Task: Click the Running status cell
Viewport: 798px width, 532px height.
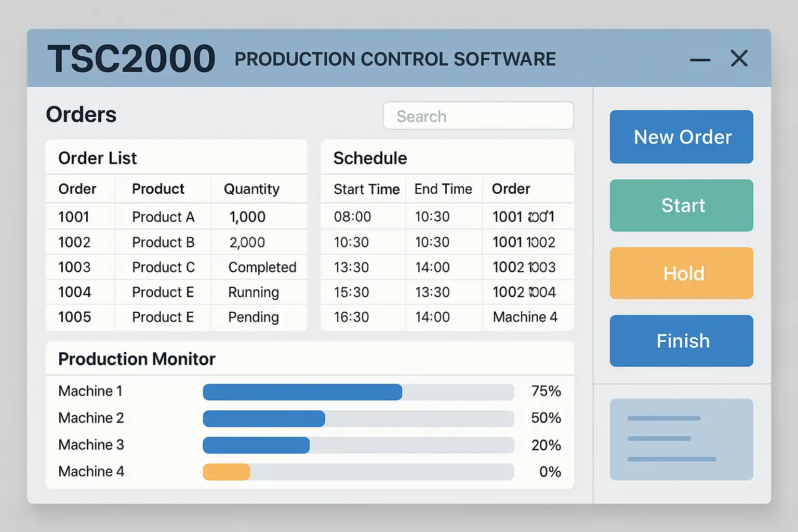Action: click(x=254, y=292)
